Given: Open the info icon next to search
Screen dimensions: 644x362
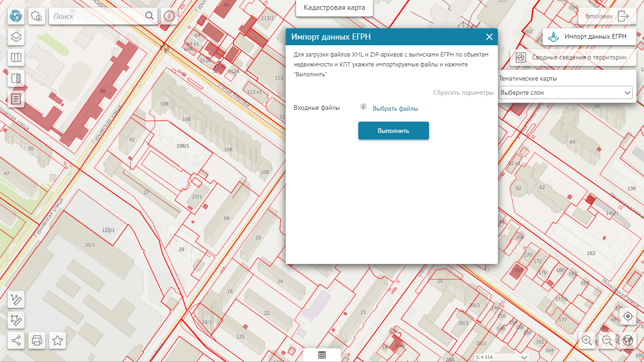Looking at the screenshot, I should coord(169,16).
